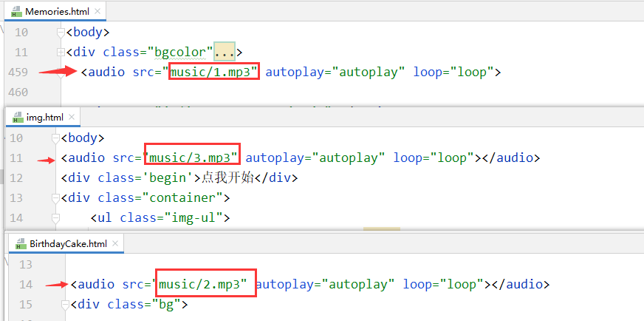
Task: Click the music/3.mp3 source path
Action: click(x=190, y=158)
